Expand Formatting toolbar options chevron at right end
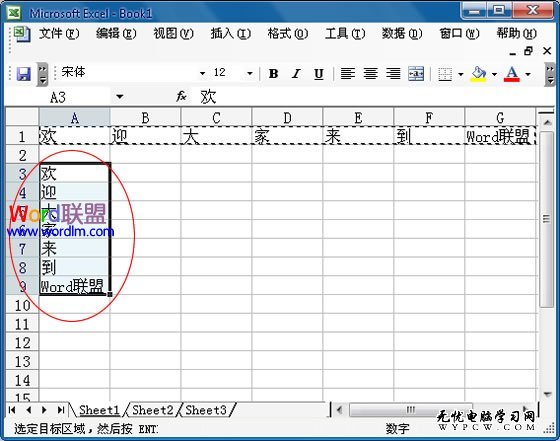The width and height of the screenshot is (560, 441). click(x=550, y=75)
